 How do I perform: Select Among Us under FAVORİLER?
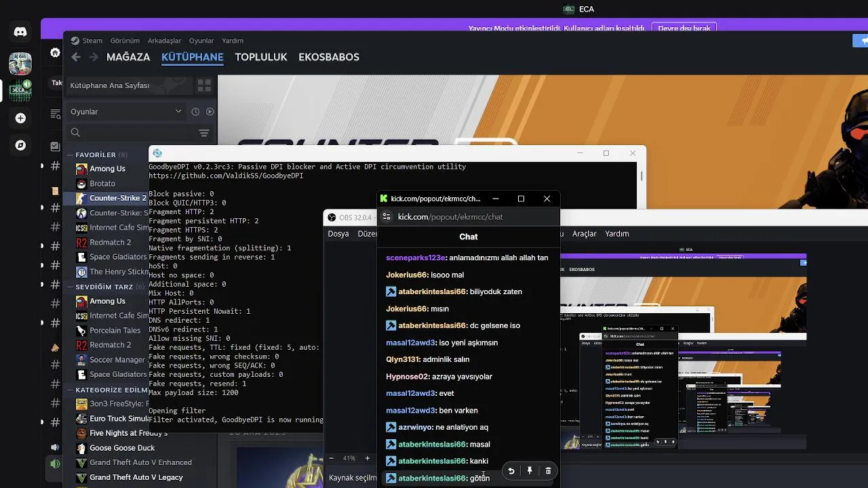[x=107, y=169]
